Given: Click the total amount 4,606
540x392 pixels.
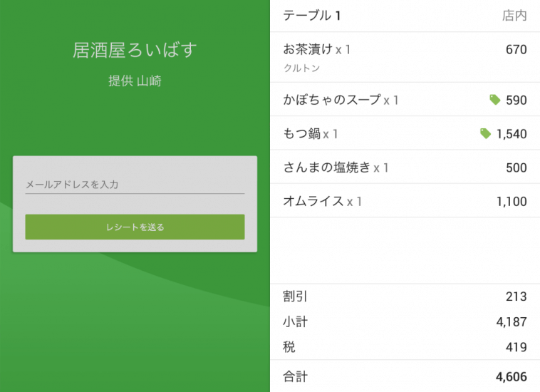Looking at the screenshot, I should [x=512, y=377].
